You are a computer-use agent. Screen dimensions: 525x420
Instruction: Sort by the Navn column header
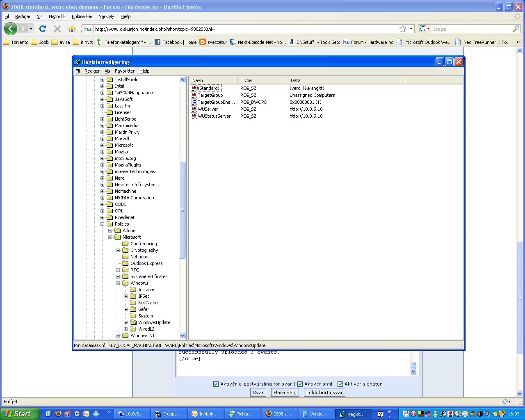[214, 80]
